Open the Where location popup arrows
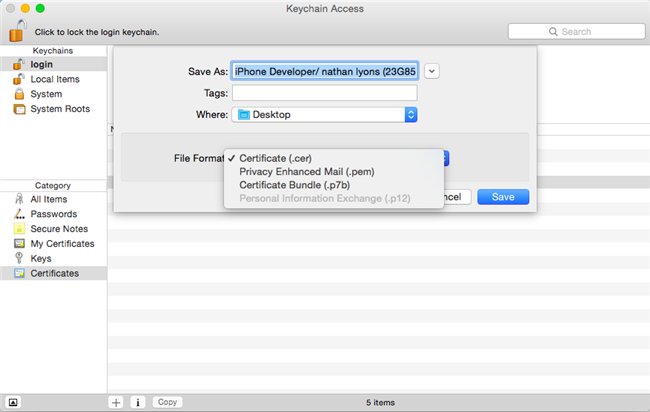 (411, 114)
